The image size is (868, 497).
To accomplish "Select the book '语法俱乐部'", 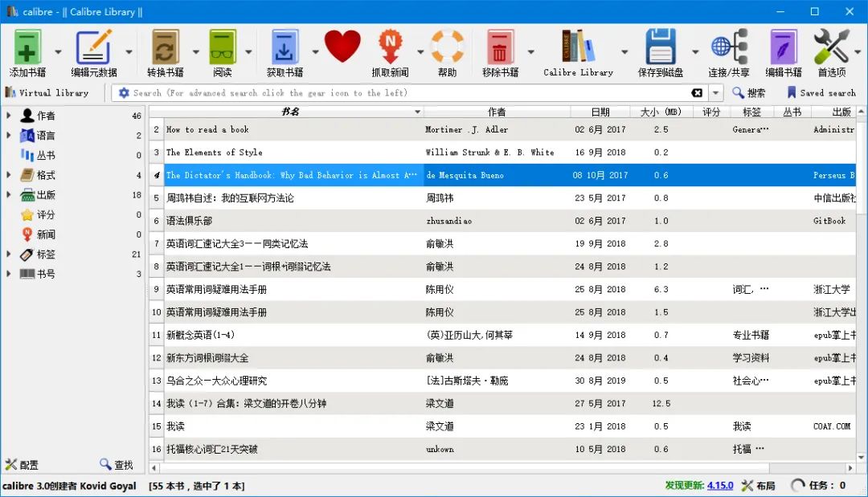I will [190, 221].
